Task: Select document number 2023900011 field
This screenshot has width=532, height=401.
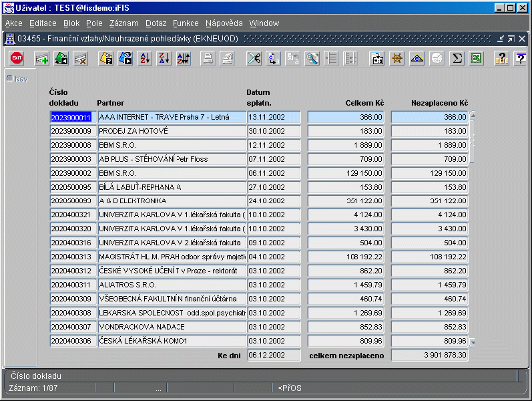Action: (x=73, y=117)
